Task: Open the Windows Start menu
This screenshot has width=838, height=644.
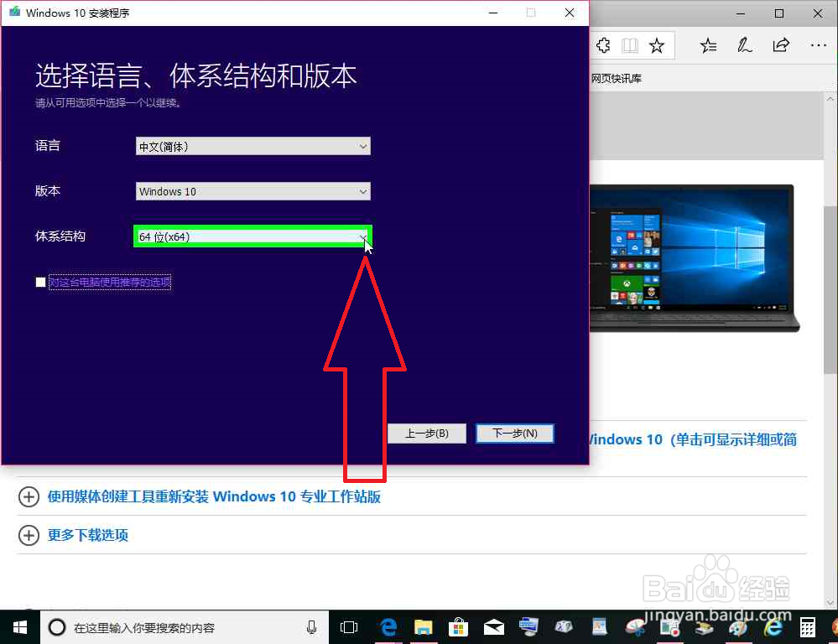Action: coord(18,626)
